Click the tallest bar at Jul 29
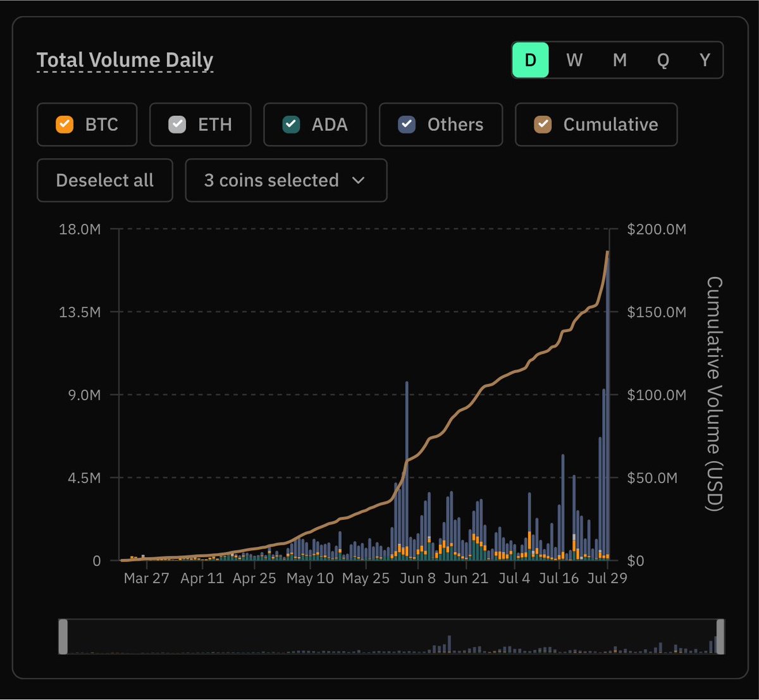 [x=608, y=406]
